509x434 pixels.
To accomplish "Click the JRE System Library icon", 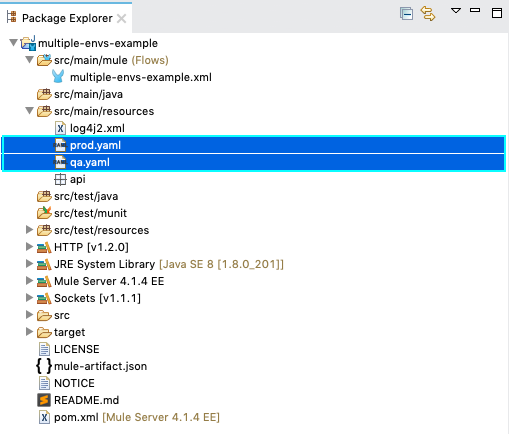I will click(44, 265).
